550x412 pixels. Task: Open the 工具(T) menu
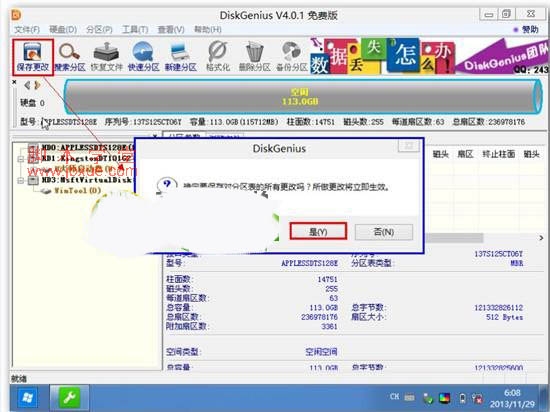[x=135, y=30]
